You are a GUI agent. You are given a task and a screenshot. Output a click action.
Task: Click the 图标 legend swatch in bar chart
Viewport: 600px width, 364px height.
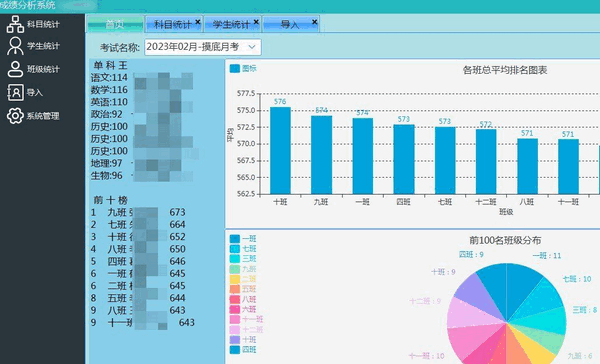[235, 69]
